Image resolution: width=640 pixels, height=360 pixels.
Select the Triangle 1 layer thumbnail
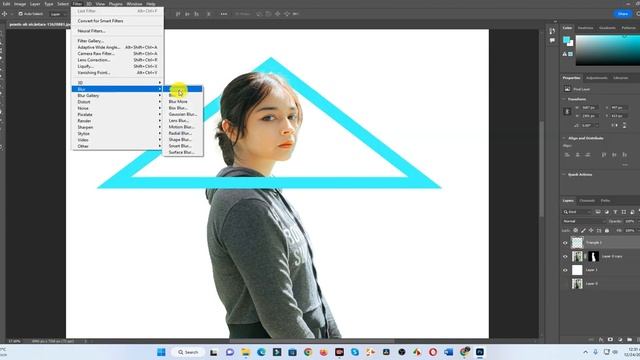[x=577, y=242]
